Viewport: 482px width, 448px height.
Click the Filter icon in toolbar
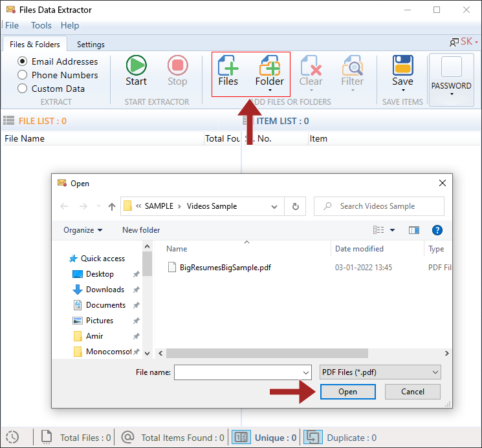point(352,65)
